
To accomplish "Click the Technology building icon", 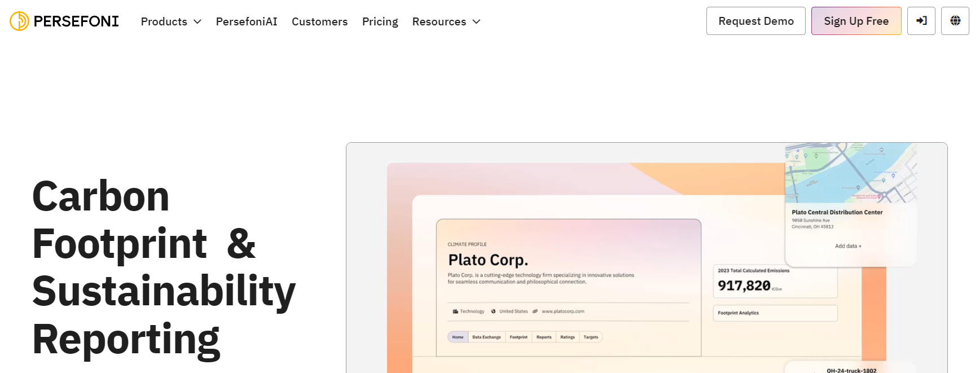I will (x=455, y=311).
